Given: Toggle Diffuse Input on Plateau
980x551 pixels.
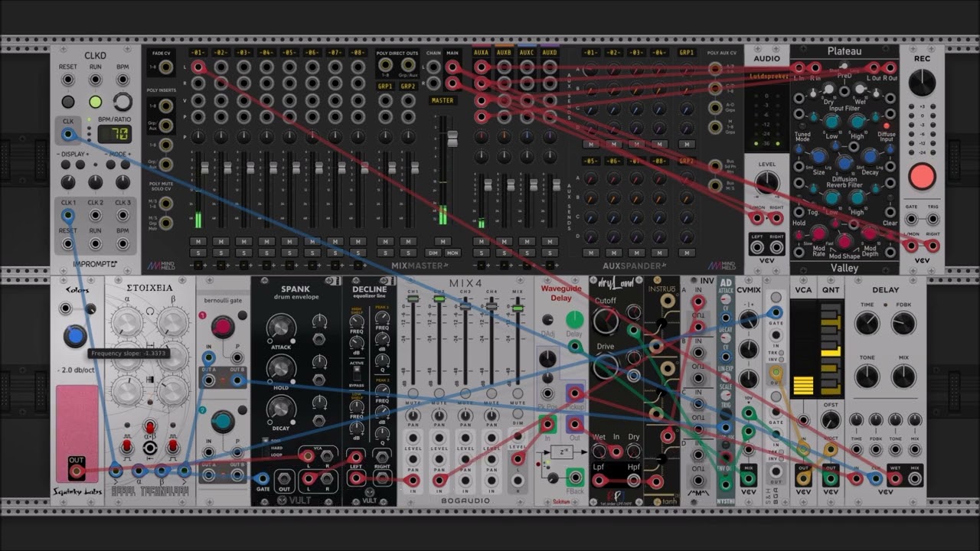Looking at the screenshot, I should click(x=887, y=126).
